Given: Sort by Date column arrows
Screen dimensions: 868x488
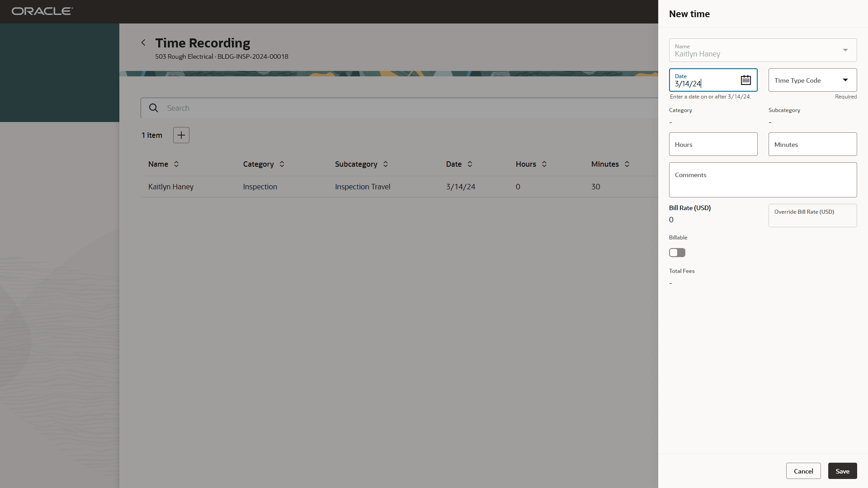Looking at the screenshot, I should 470,164.
